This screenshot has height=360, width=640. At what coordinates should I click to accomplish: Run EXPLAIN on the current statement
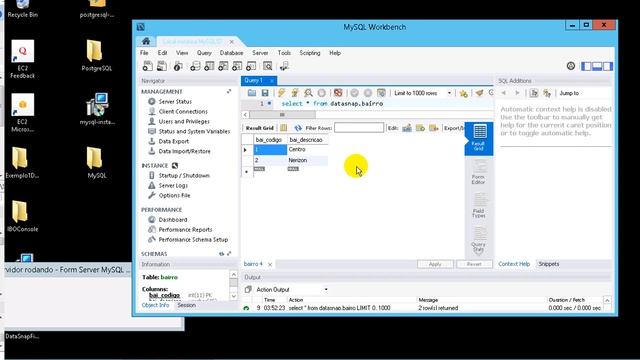(x=308, y=93)
